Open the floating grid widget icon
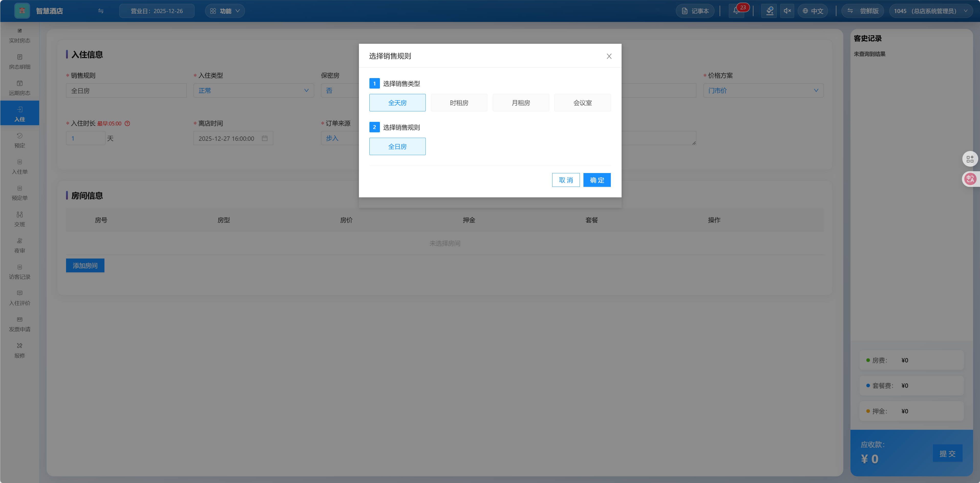This screenshot has height=483, width=980. pos(970,159)
